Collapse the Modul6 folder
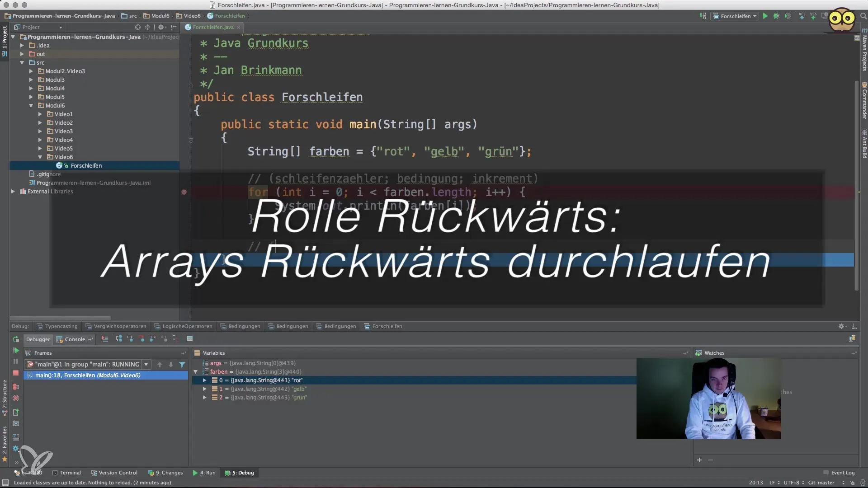The width and height of the screenshot is (868, 488). tap(31, 106)
